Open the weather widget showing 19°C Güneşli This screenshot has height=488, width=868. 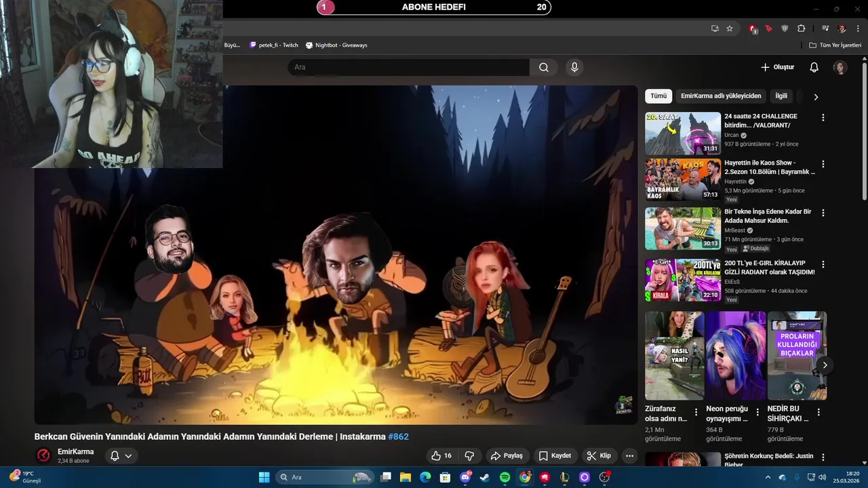click(x=26, y=477)
